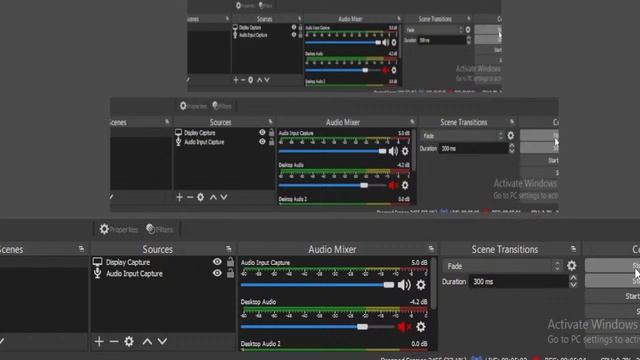Screen dimensions: 640x360
Task: Open source properties gear below largest Sources list
Action: pos(129,341)
